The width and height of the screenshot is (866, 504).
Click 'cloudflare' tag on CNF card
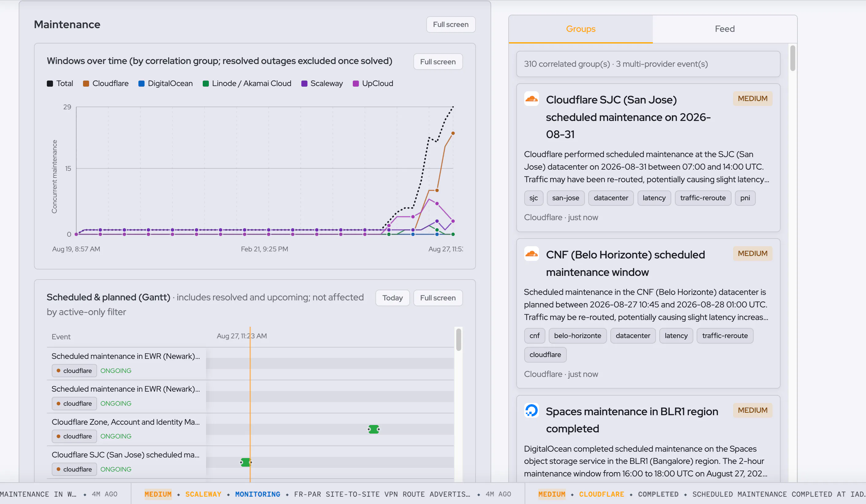tap(545, 355)
